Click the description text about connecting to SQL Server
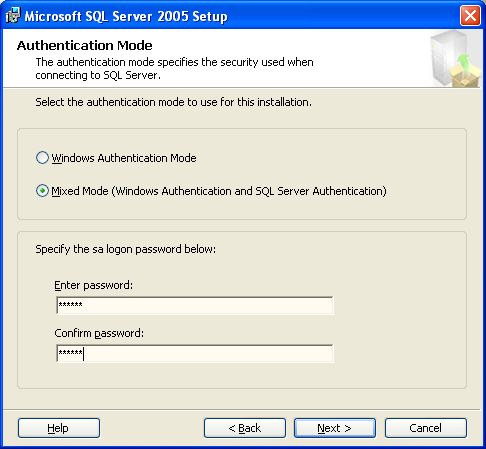Viewport: 486px width, 449px height. coord(174,69)
